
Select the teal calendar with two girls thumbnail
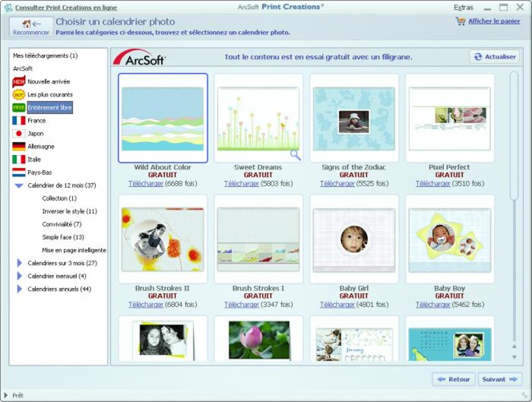pyautogui.click(x=450, y=338)
